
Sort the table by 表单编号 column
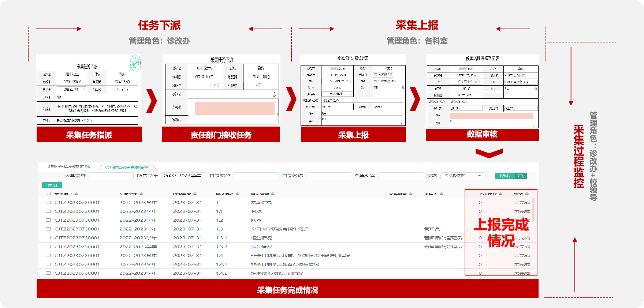point(77,194)
